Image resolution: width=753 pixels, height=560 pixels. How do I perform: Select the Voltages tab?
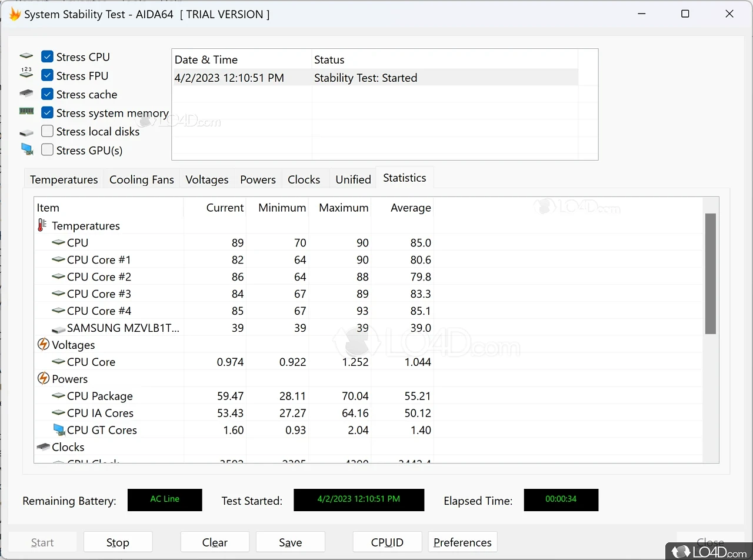(207, 179)
